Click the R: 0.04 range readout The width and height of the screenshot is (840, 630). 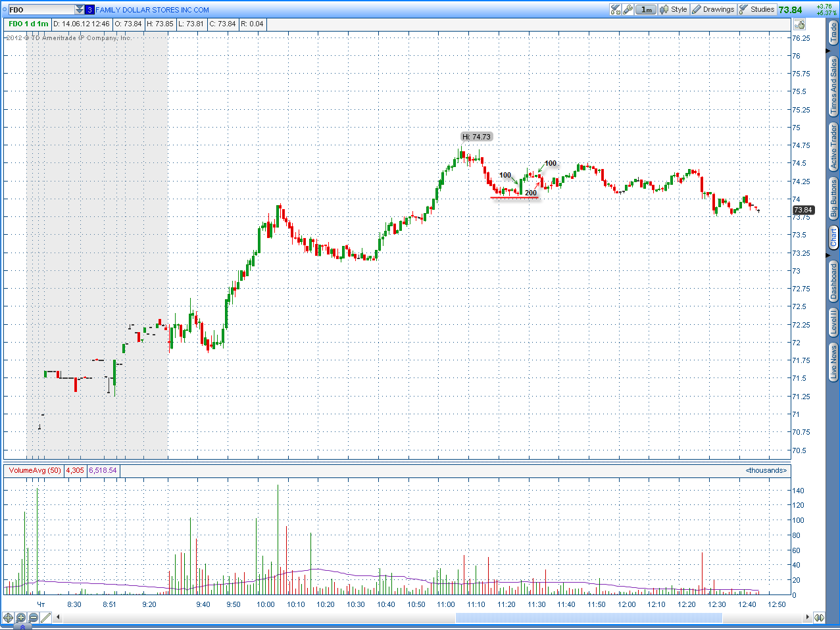[252, 24]
